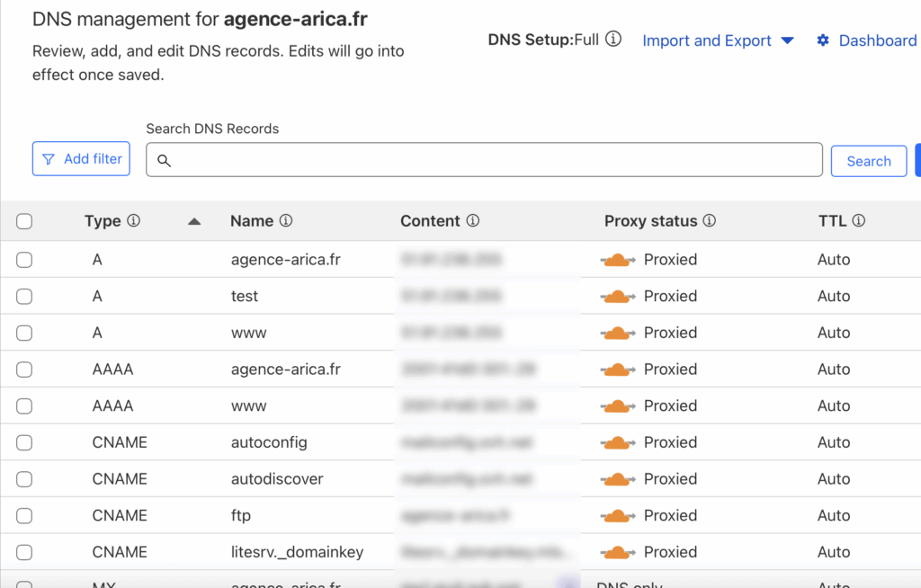Open the Import and Export dropdown
Image resolution: width=921 pixels, height=588 pixels.
coord(718,40)
